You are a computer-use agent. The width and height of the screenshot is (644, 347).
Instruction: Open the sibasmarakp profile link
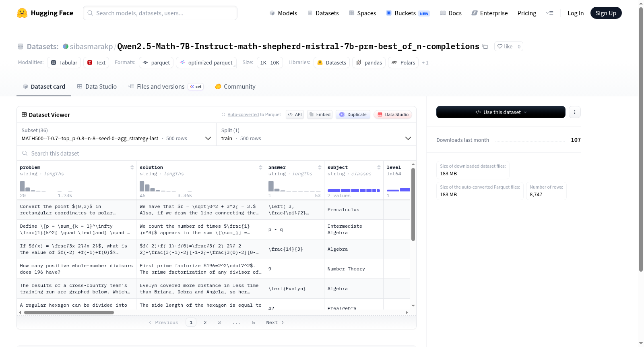[91, 46]
